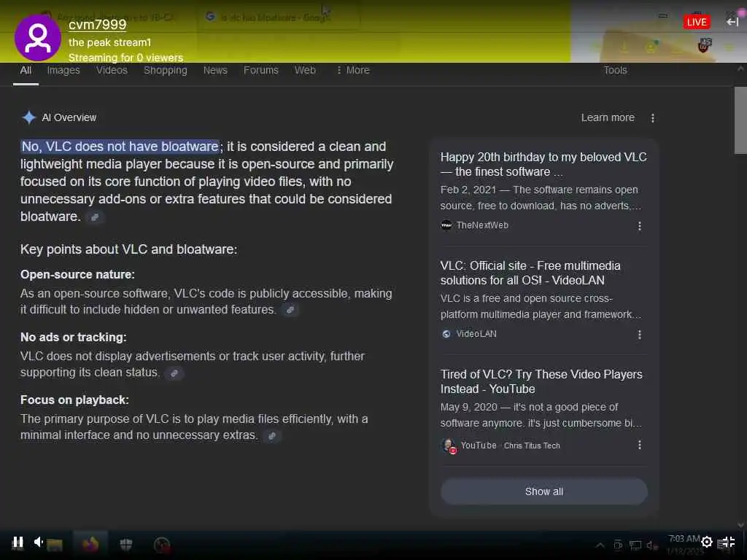Click 'the peak stream1' stream title
Image resolution: width=747 pixels, height=560 pixels.
click(x=109, y=42)
